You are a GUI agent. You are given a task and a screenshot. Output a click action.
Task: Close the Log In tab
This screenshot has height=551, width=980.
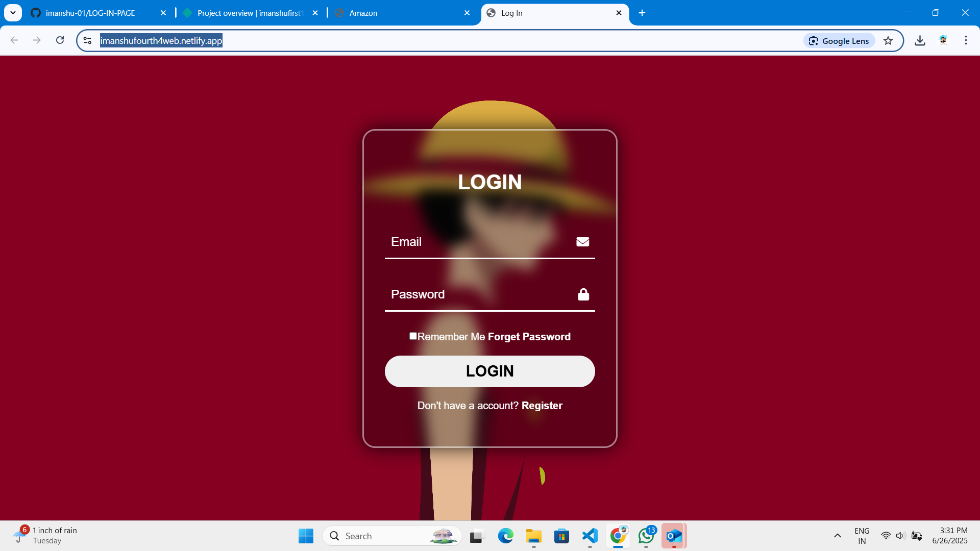[619, 13]
